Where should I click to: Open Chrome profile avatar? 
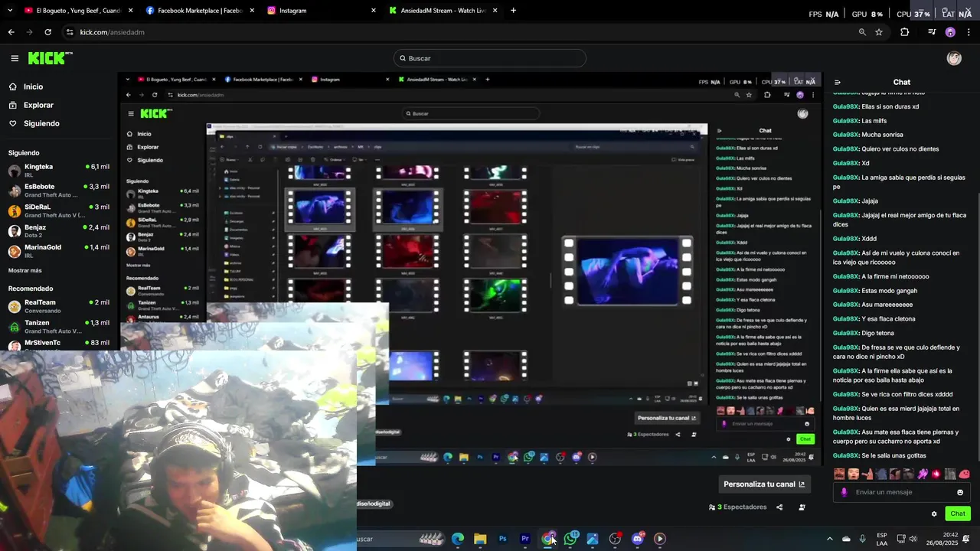click(950, 32)
